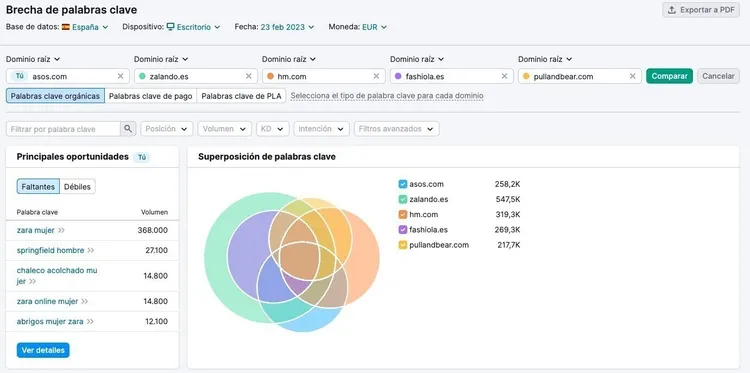
Task: Select Palabras clave de PLA tab
Action: coord(242,96)
